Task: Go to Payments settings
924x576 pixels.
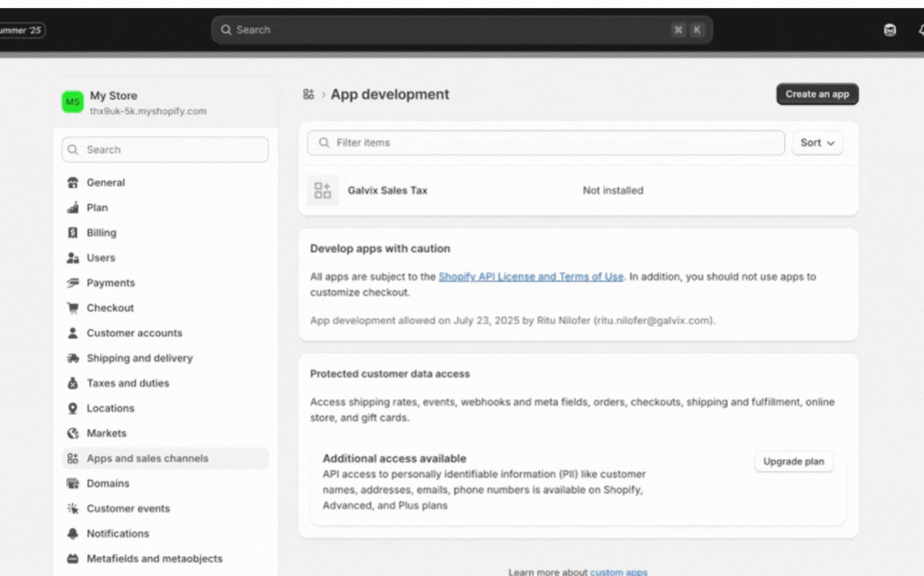Action: click(165, 282)
